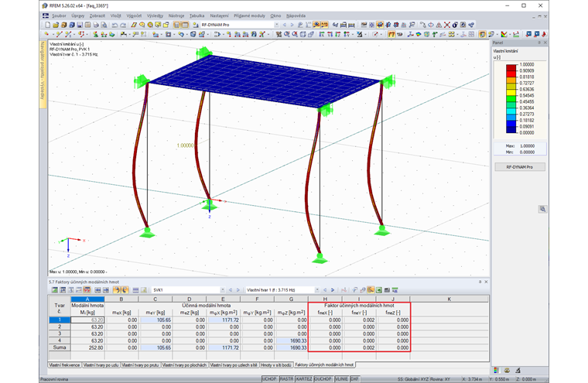Save the model using the floppy disk icon
The width and height of the screenshot is (588, 383).
click(80, 25)
